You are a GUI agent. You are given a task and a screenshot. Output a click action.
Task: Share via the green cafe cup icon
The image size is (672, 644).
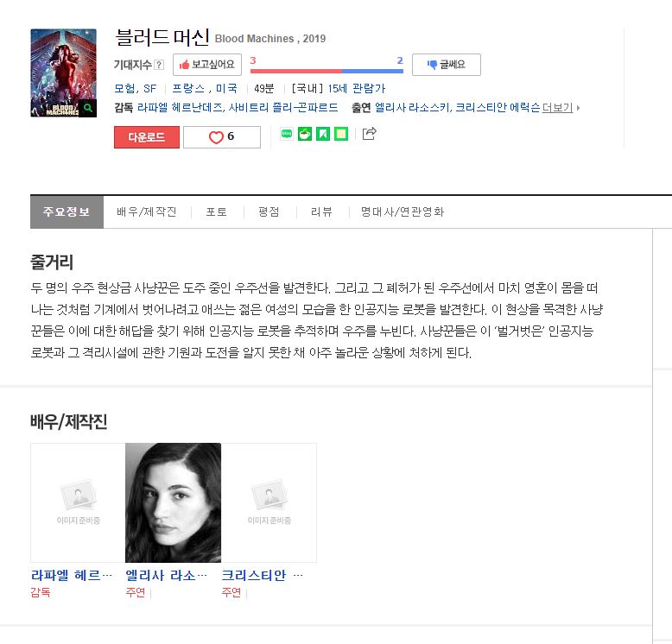(x=305, y=134)
